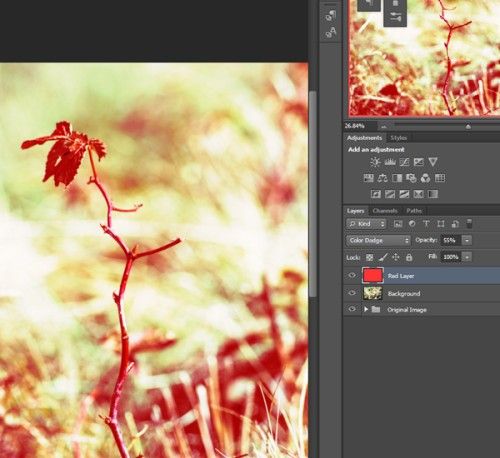The width and height of the screenshot is (500, 458).
Task: Open the Kind layer filter dropdown
Action: (366, 224)
